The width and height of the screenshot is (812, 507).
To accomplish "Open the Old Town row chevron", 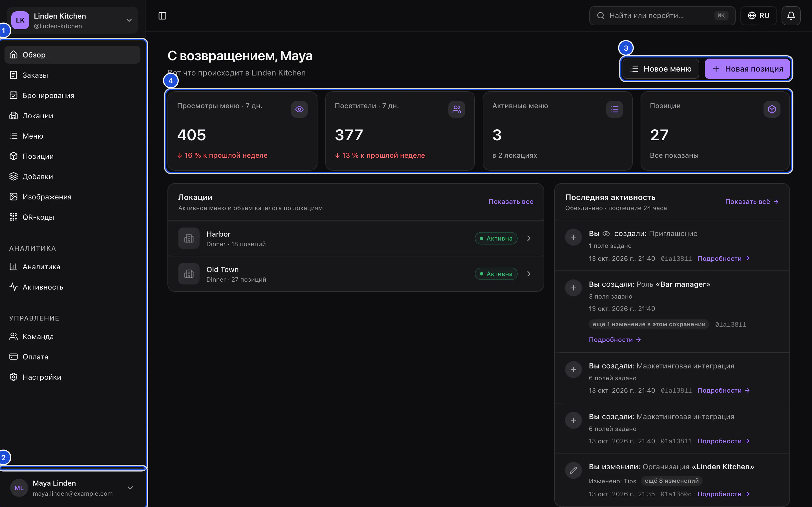I will pos(529,274).
